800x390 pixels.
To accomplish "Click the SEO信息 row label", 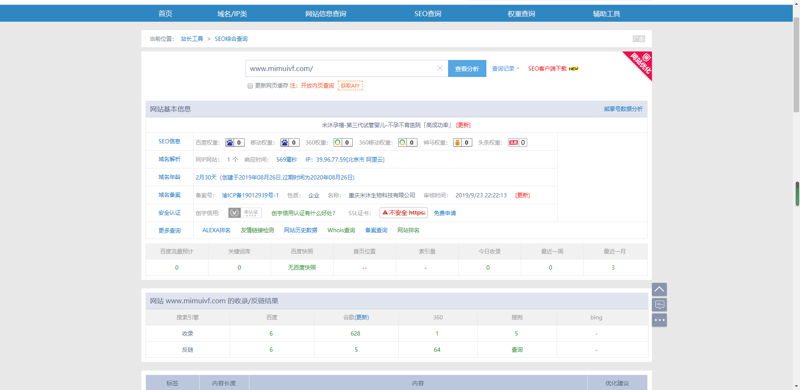I will (x=169, y=141).
